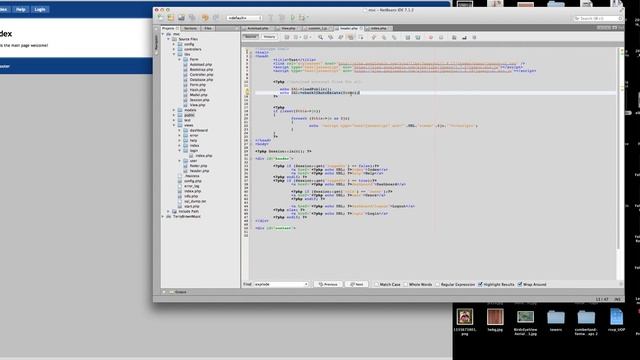Click the Uncomment lines icon

[x=464, y=38]
